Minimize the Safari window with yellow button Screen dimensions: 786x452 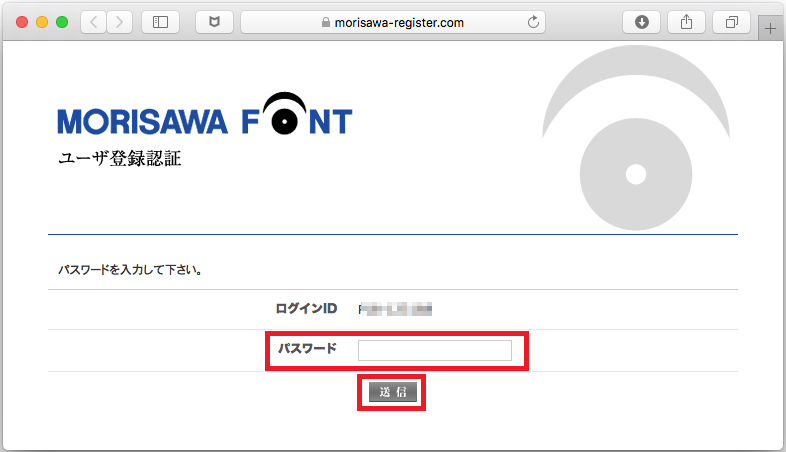[x=41, y=22]
